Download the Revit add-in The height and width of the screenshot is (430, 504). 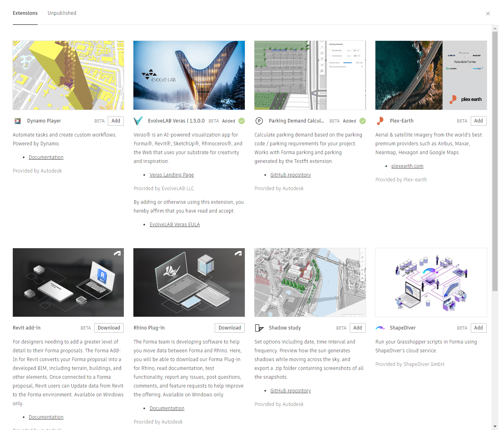pos(109,328)
